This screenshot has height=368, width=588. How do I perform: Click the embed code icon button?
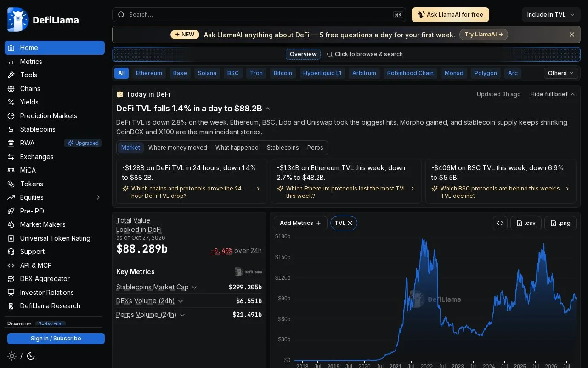coord(500,223)
